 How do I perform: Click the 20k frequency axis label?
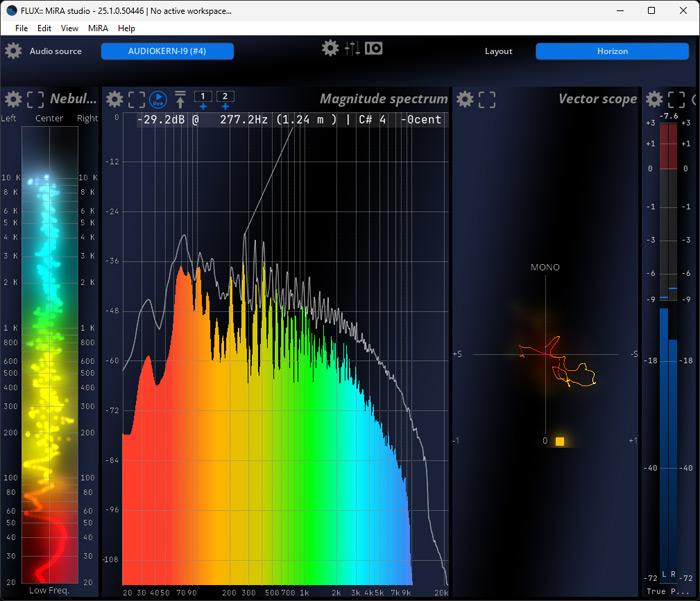click(441, 593)
